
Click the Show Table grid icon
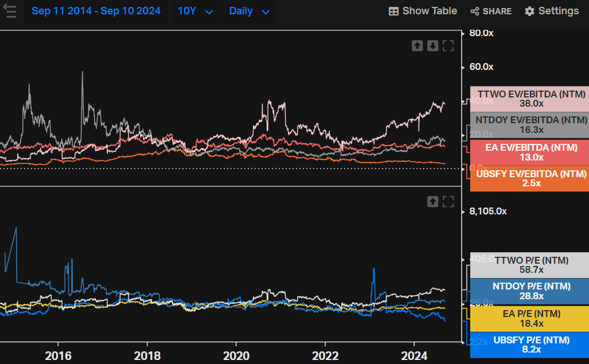click(393, 10)
